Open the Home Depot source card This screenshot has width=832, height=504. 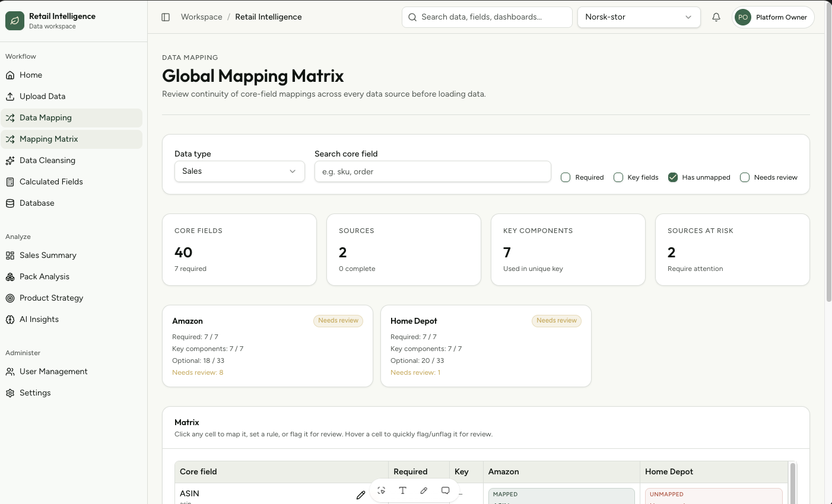point(486,346)
